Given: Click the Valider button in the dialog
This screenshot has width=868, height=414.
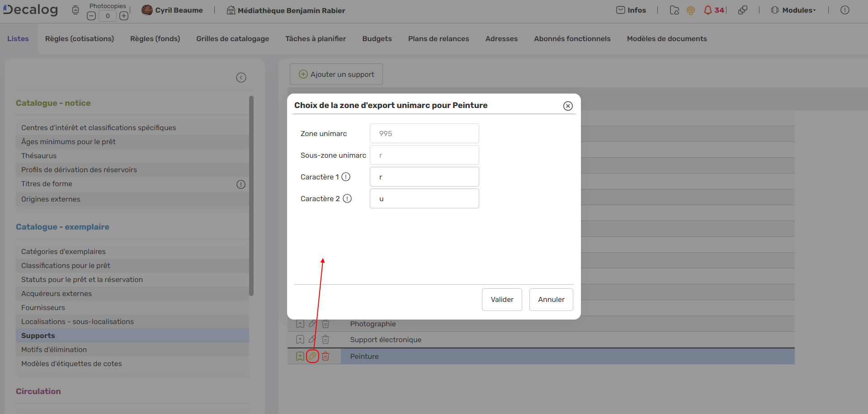Looking at the screenshot, I should [501, 299].
